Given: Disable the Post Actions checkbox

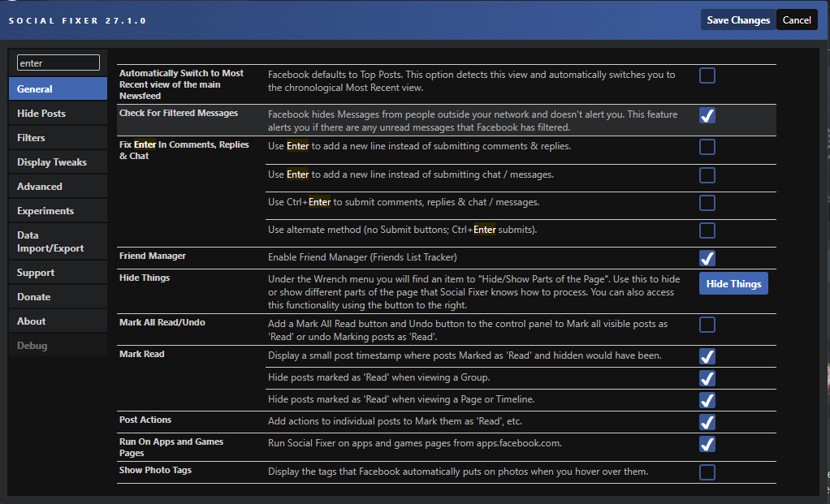Looking at the screenshot, I should click(707, 421).
